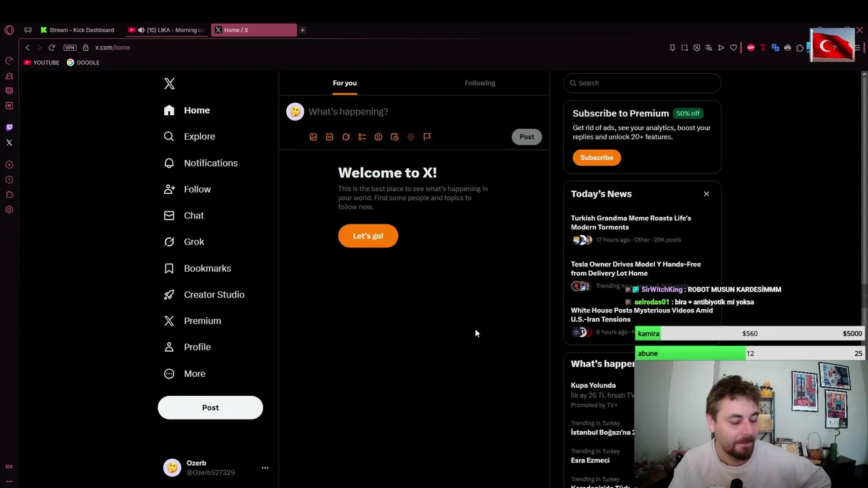Expand the More menu in sidebar
This screenshot has height=488, width=868.
point(185,373)
